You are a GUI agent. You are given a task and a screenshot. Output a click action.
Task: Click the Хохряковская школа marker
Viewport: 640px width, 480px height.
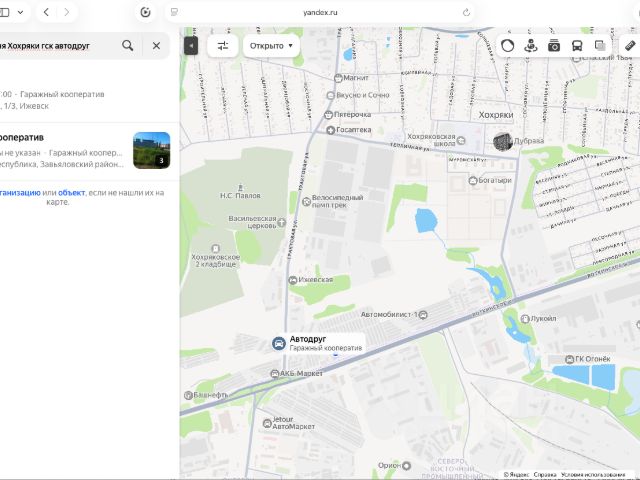[x=461, y=140]
